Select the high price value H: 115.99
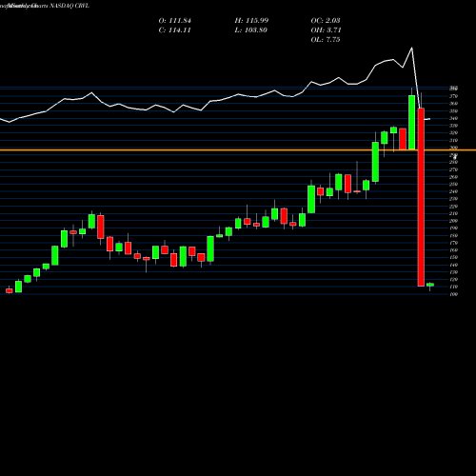 point(251,21)
